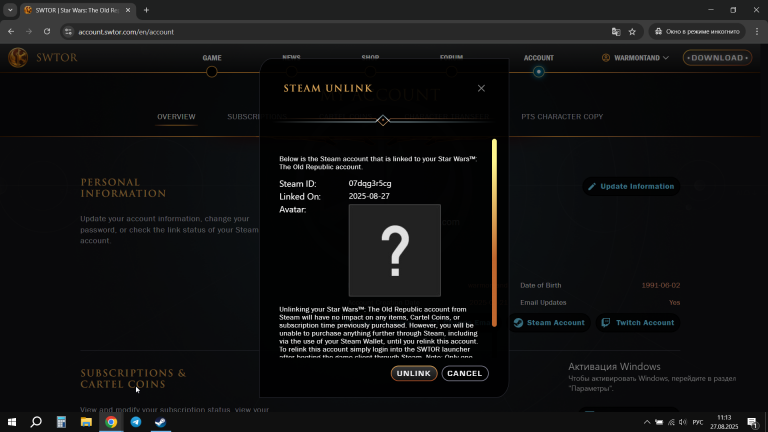
Task: Click the pencil icon on Update Information
Action: [x=592, y=187]
